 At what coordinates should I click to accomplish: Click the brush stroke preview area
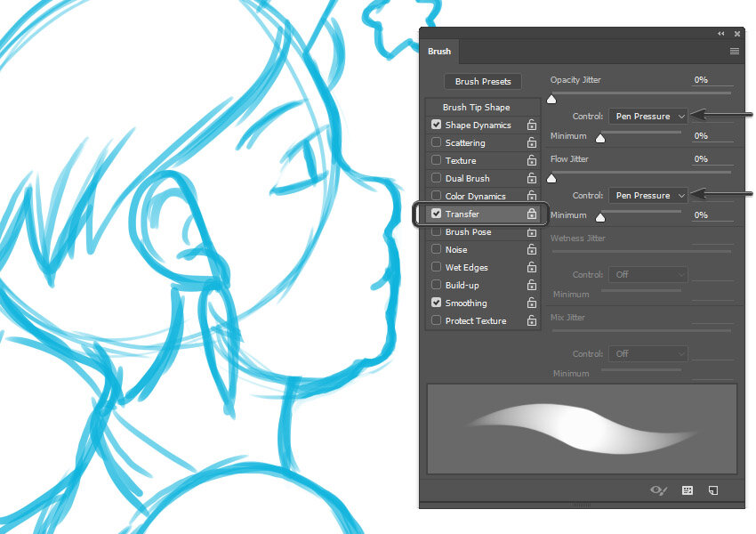(582, 429)
